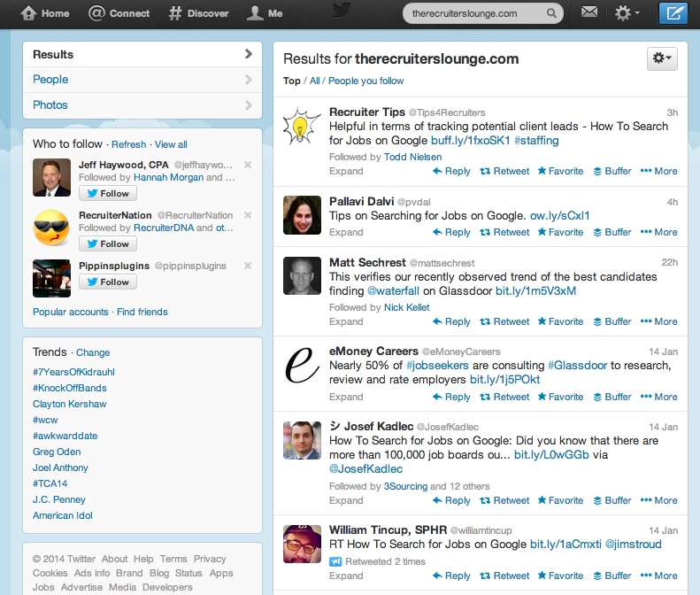Select Photos in the sidebar
The image size is (700, 595).
tap(142, 105)
